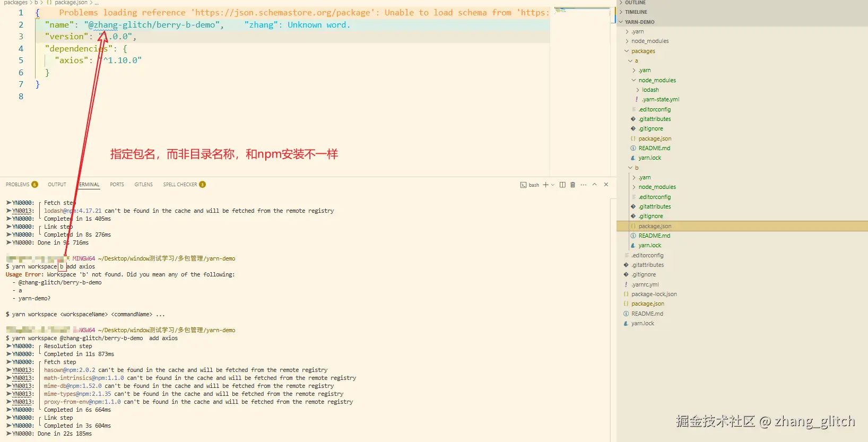The height and width of the screenshot is (442, 868).
Task: Open the GITLENS tab
Action: (x=143, y=185)
